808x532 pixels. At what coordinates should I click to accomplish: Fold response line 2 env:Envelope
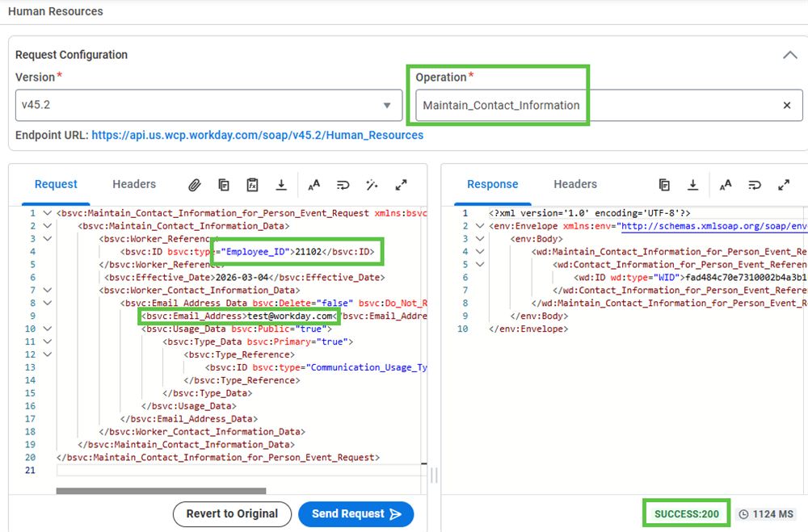tap(480, 226)
